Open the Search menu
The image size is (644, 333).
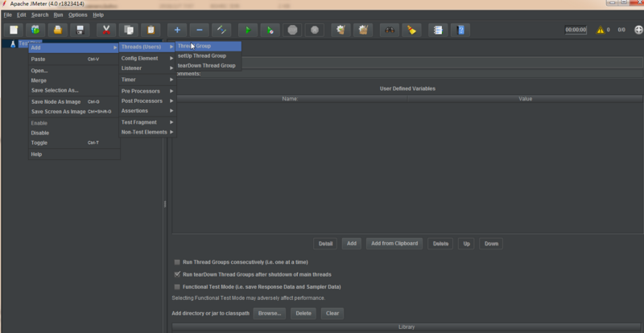point(39,14)
